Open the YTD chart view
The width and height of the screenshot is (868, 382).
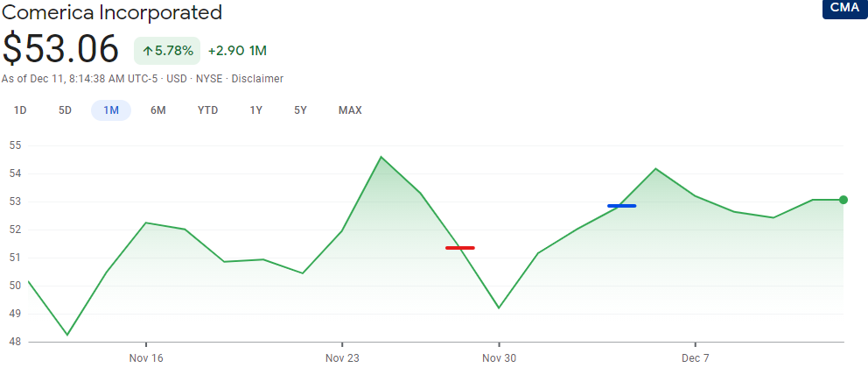click(x=207, y=110)
